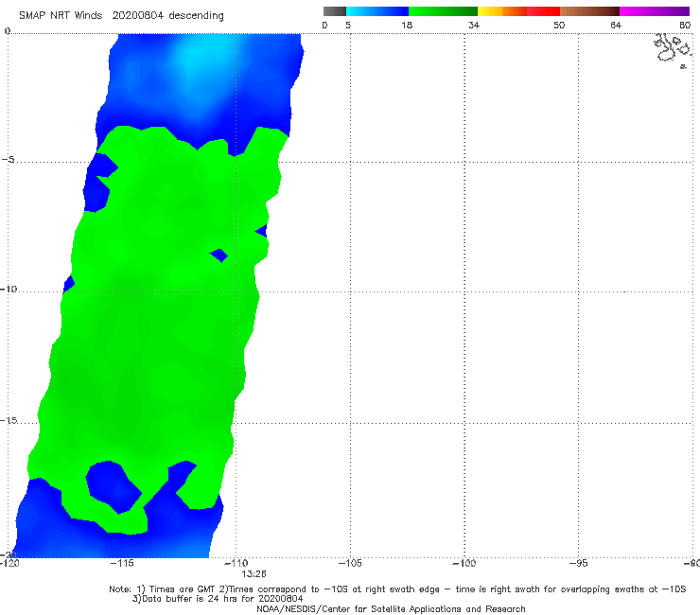Click the red segment of the color bar
The width and height of the screenshot is (700, 615).
543,11
